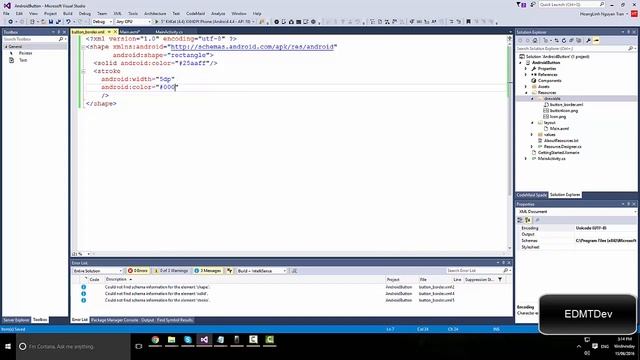This screenshot has width=640, height=360.
Task: Open the Build menu
Action: click(x=68, y=13)
